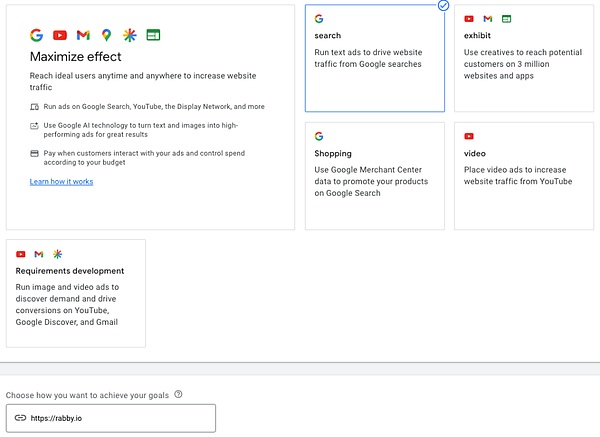Image resolution: width=600 pixels, height=437 pixels.
Task: Click the YouTube icon in Maximize effect card
Action: [60, 35]
